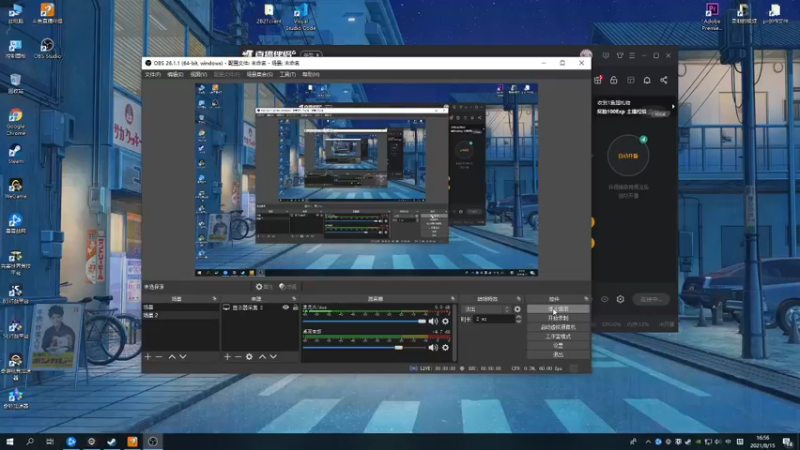Image resolution: width=800 pixels, height=450 pixels.
Task: Open Settings from the OBS controls panel
Action: coord(558,345)
